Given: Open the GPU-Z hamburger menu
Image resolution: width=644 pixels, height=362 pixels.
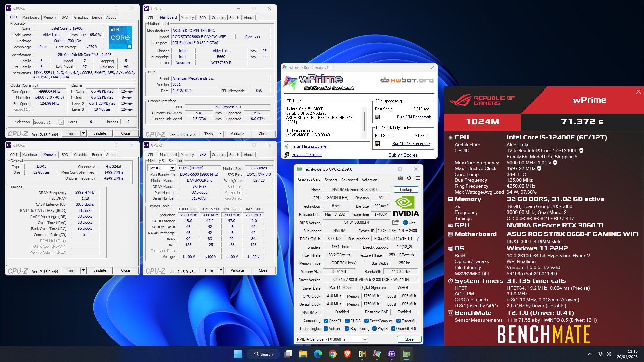Looking at the screenshot, I should tap(418, 178).
